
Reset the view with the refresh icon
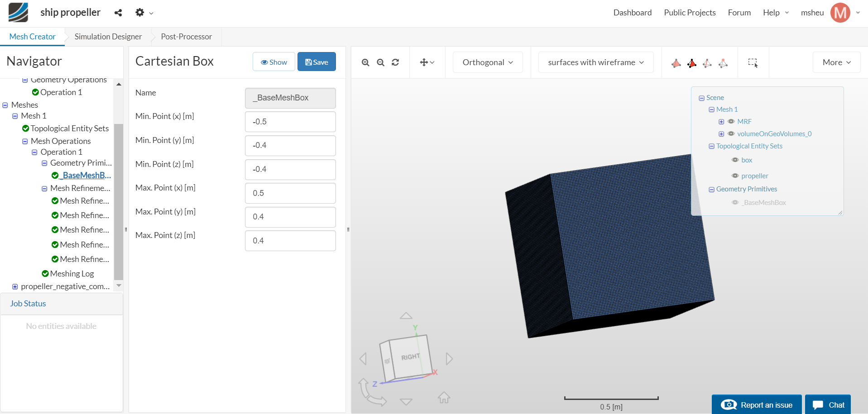[x=395, y=62]
